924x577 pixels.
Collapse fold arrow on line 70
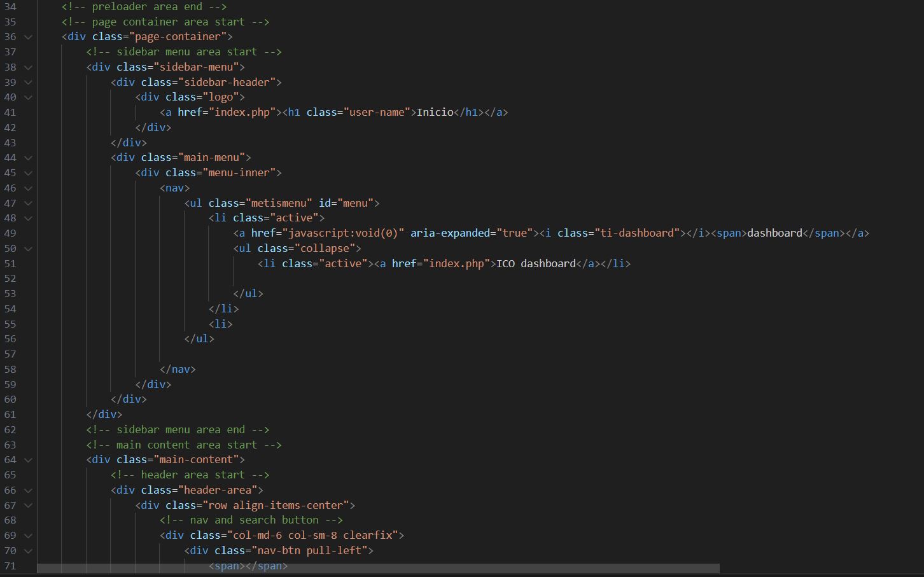click(x=28, y=551)
